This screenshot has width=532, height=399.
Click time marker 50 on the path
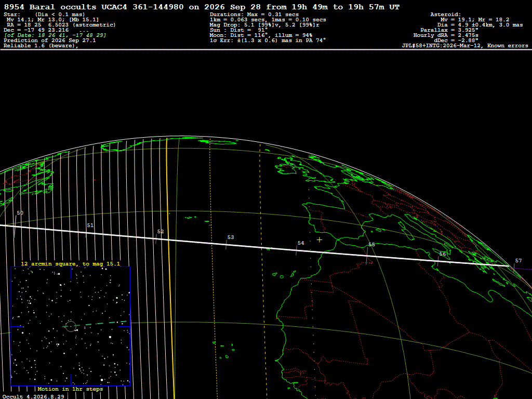(20, 213)
